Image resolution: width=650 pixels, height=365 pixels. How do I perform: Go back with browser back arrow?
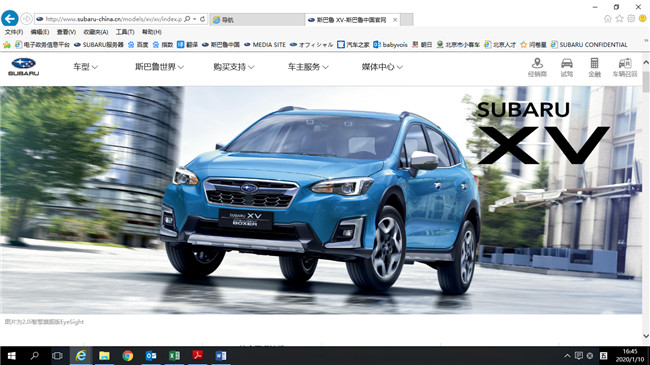[10, 19]
